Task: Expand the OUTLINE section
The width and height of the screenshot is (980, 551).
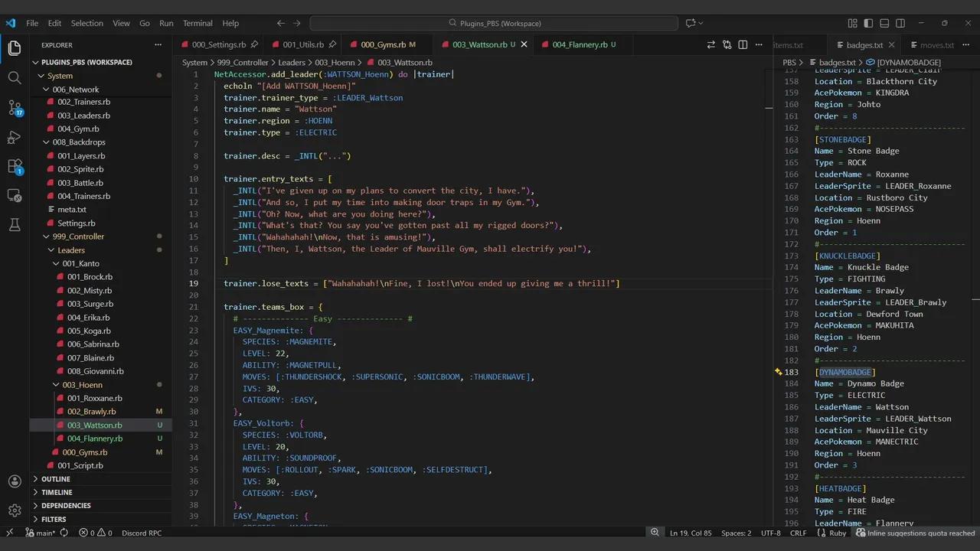Action: [x=55, y=479]
